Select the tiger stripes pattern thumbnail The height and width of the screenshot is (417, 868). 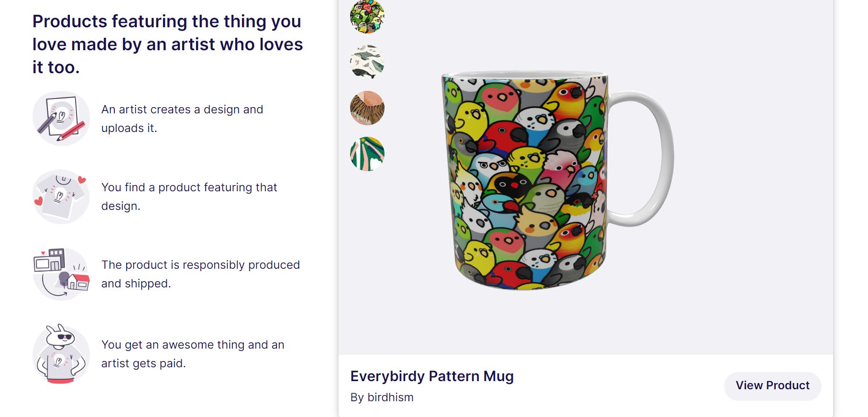367,108
